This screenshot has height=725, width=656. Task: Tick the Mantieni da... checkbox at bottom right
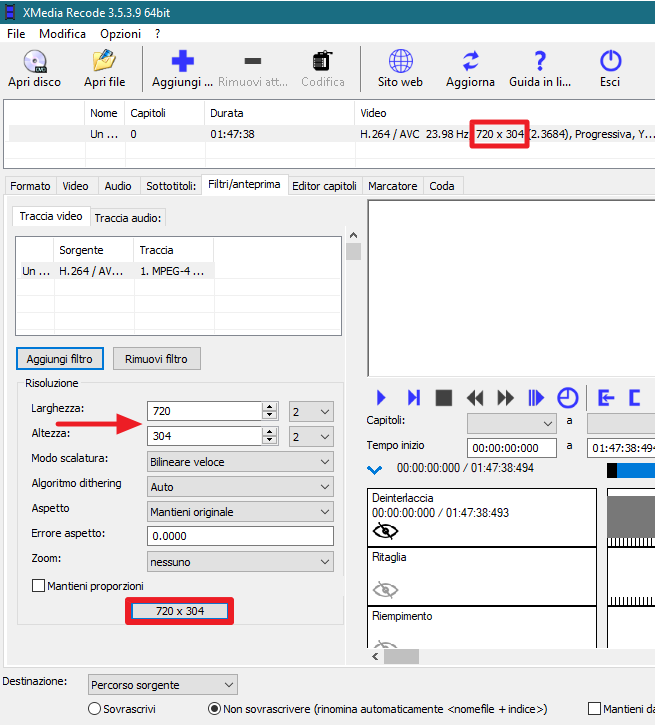[x=594, y=708]
